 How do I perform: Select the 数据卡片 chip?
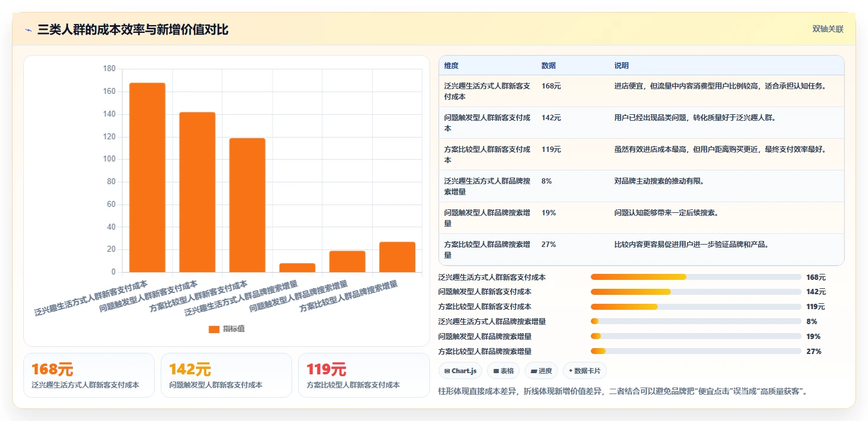click(585, 371)
